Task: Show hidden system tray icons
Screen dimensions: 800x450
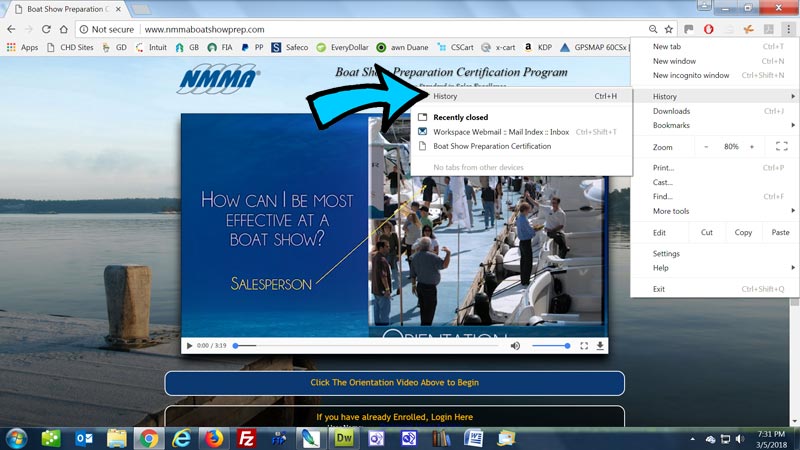Action: (x=692, y=439)
